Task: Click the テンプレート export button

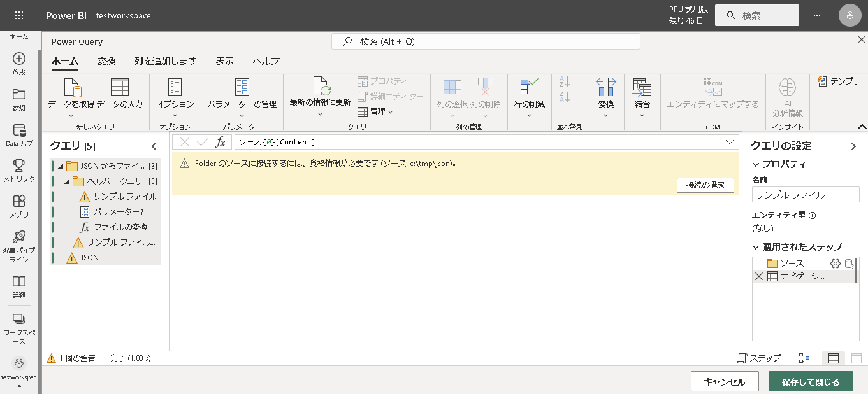Action: tap(837, 81)
